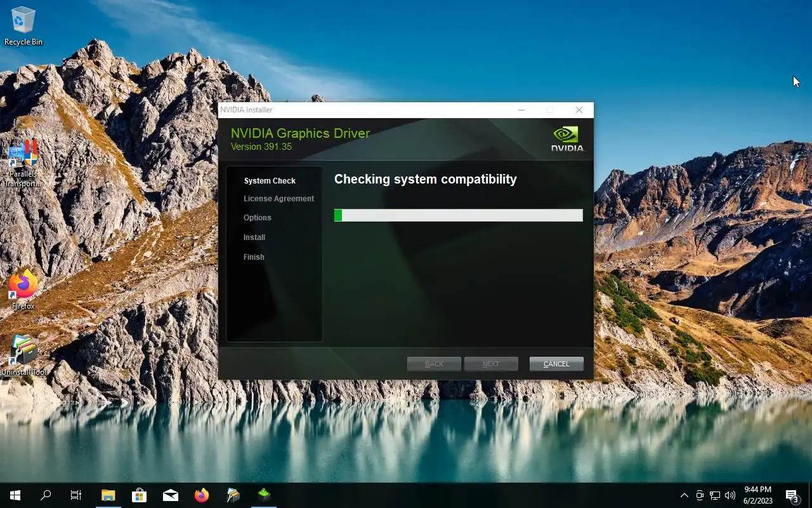Image resolution: width=812 pixels, height=508 pixels.
Task: Select the Uninstall Tool desktop shortcut
Action: point(23,356)
